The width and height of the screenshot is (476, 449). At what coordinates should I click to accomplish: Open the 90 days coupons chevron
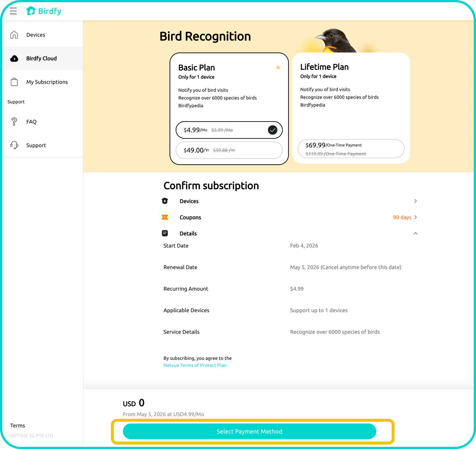(x=415, y=217)
